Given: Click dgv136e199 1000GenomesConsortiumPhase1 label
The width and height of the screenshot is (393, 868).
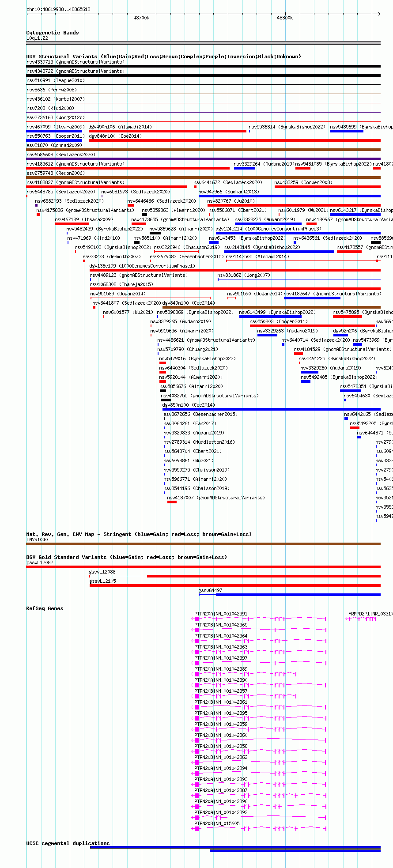Looking at the screenshot, I should point(142,266).
